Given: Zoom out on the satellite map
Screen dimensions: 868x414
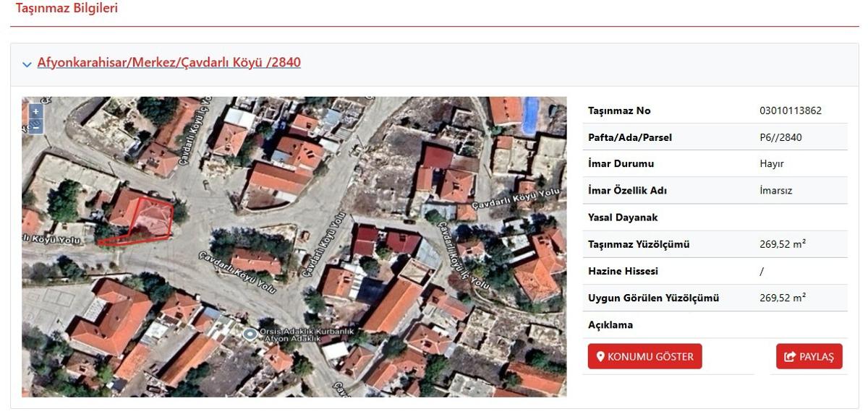Looking at the screenshot, I should [x=35, y=126].
